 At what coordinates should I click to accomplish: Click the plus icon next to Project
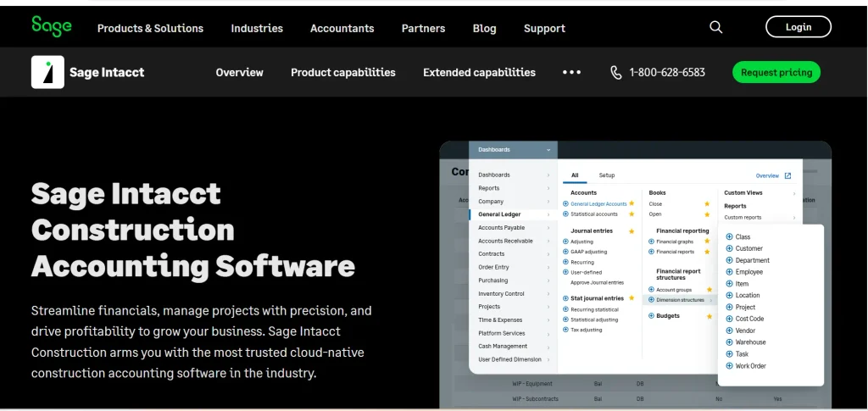pos(729,307)
